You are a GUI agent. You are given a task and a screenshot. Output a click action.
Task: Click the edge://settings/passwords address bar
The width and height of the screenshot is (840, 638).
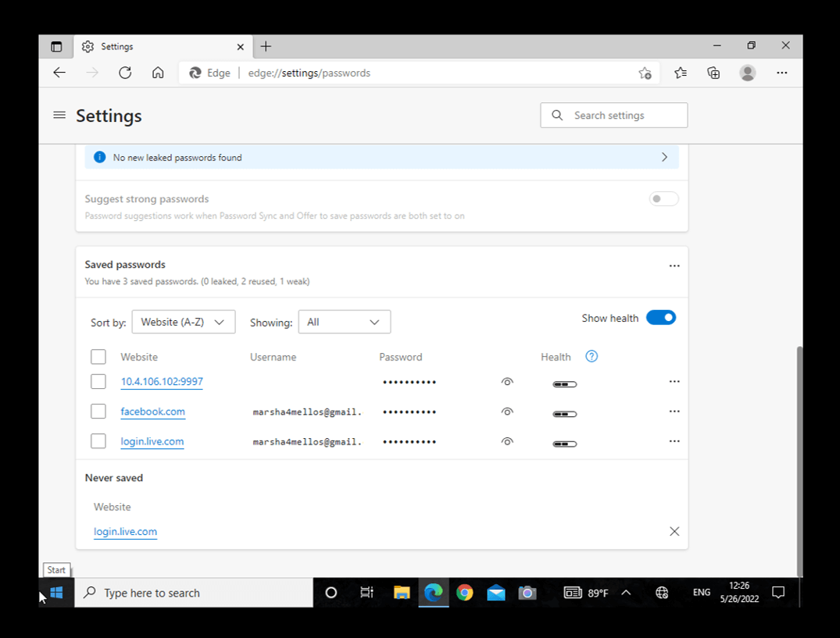[x=418, y=73]
